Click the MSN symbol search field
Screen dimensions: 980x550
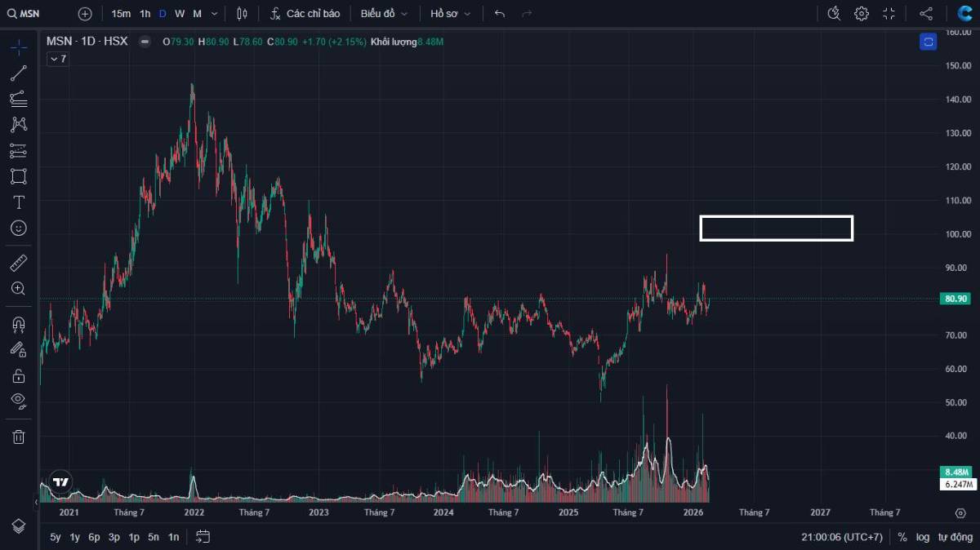(x=31, y=14)
